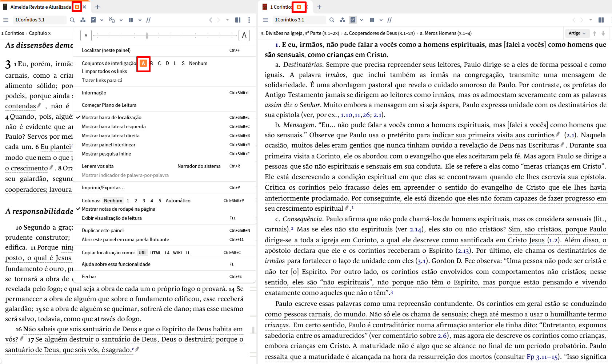Screen dimensions: 612x364
Task: Toggle sidebar icon in Almeida panel toolbar
Action: tap(238, 20)
